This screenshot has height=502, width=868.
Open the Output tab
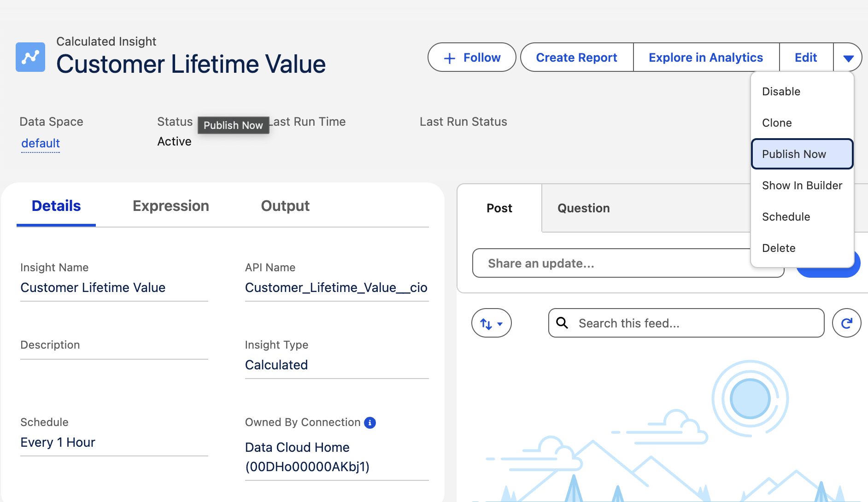click(x=285, y=206)
